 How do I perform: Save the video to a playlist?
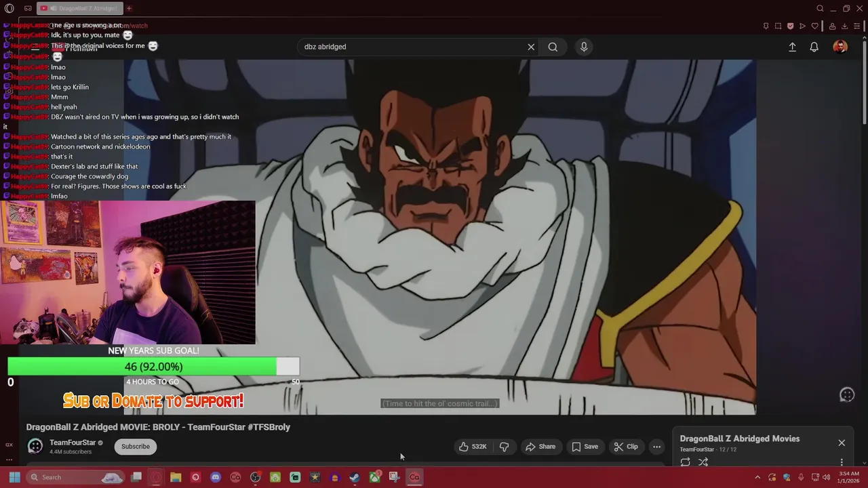[585, 447]
